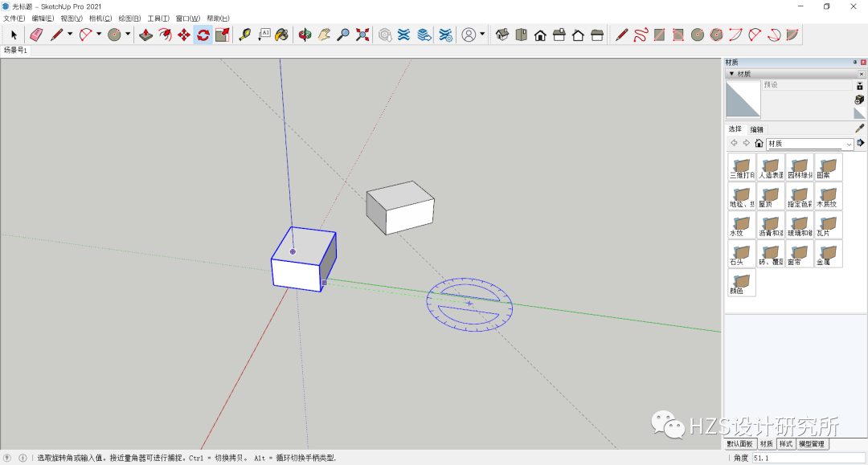Viewport: 868px width, 465px height.
Task: Grab the Paint Bucket tool
Action: tap(281, 35)
